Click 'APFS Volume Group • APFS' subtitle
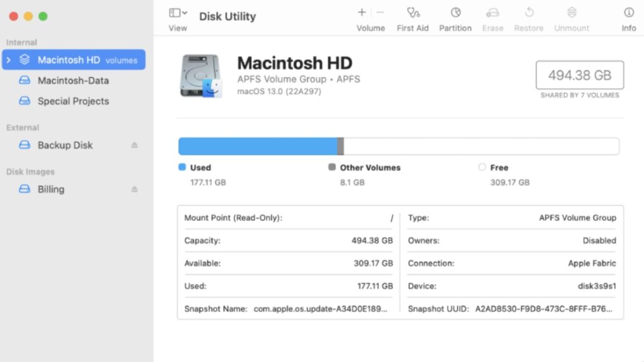This screenshot has height=362, width=644. click(x=299, y=79)
